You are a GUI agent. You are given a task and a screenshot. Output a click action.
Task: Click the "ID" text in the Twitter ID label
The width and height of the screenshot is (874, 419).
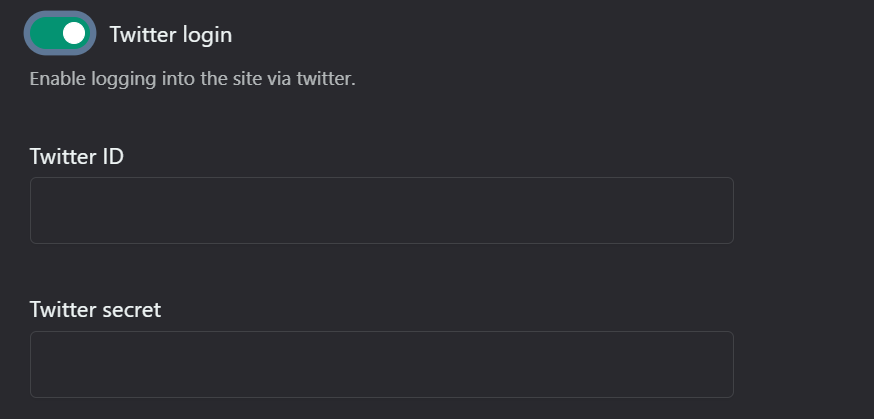(x=113, y=157)
